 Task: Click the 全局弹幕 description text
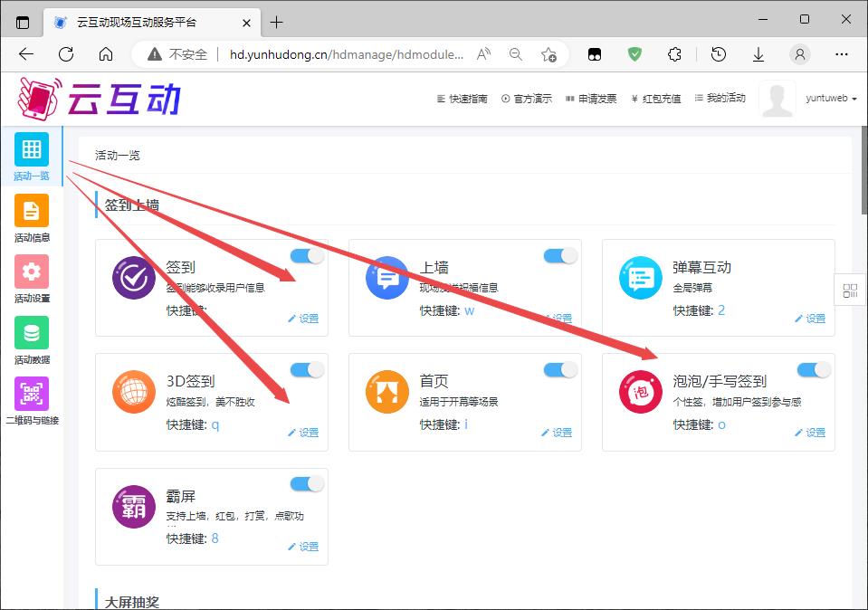pos(692,288)
